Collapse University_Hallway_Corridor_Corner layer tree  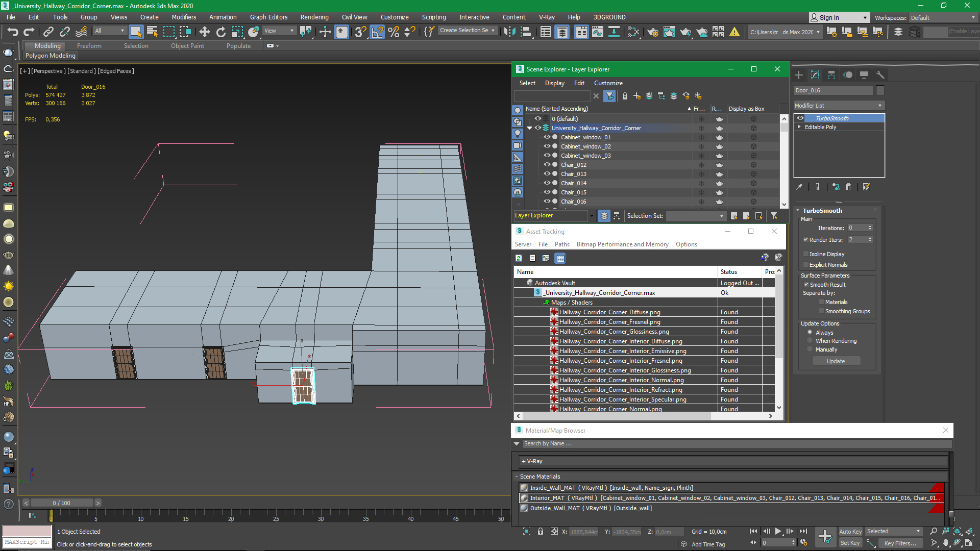point(529,128)
